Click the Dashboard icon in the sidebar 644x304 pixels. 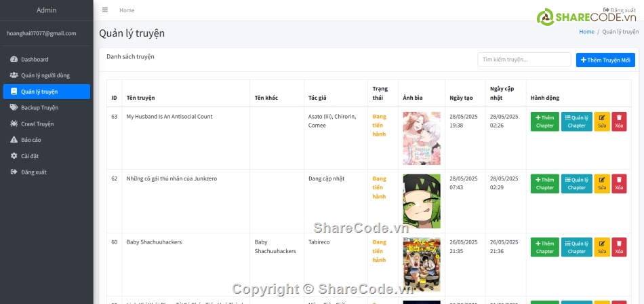pos(14,60)
